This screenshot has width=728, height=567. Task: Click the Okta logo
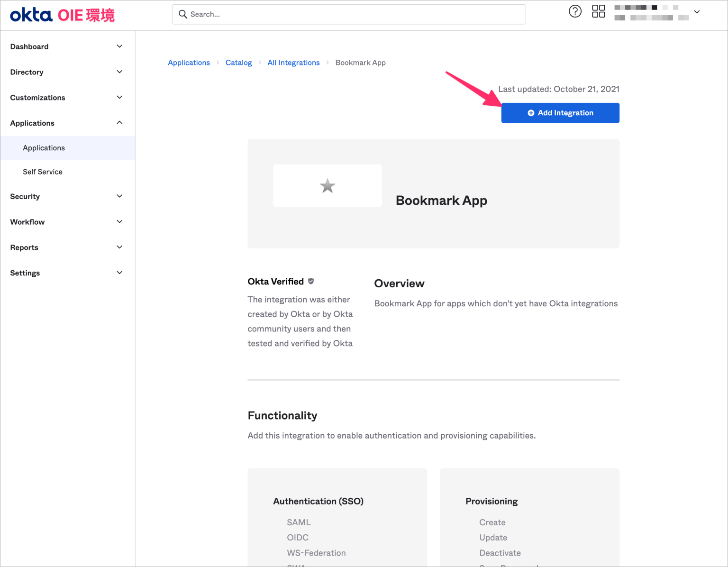tap(30, 15)
